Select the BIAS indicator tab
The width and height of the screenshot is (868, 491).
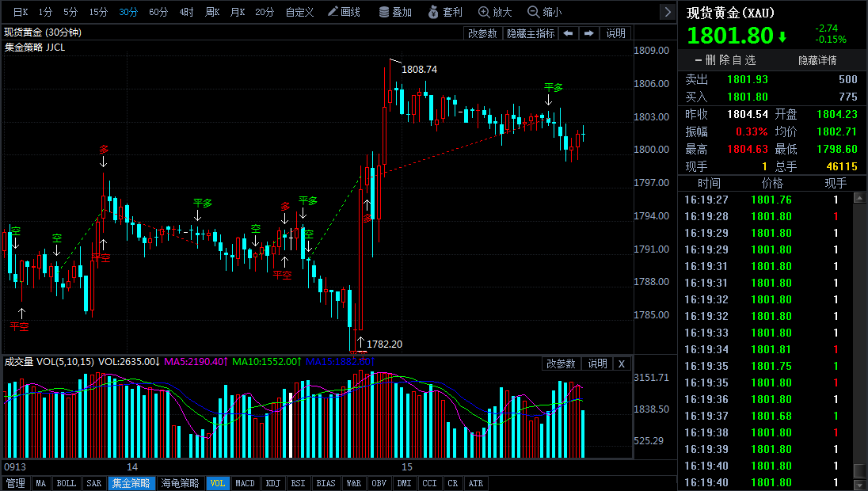326,483
